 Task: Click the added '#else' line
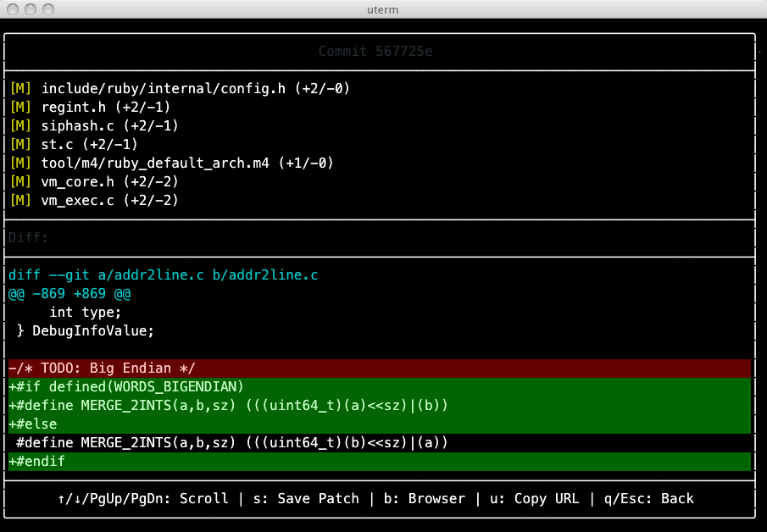tap(380, 424)
